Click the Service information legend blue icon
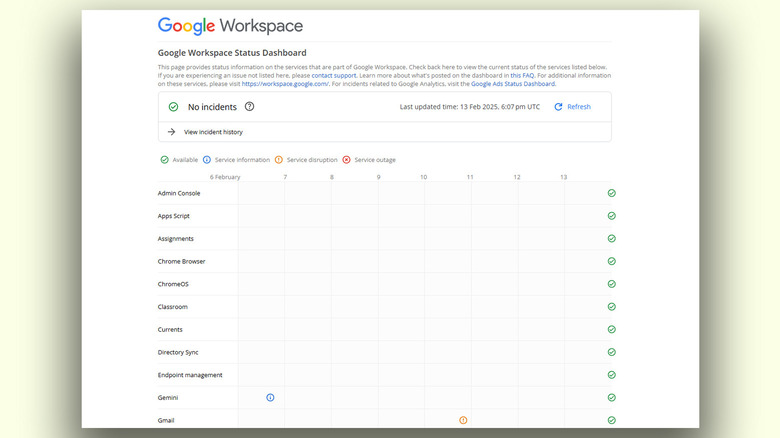Image resolution: width=780 pixels, height=438 pixels. click(207, 160)
